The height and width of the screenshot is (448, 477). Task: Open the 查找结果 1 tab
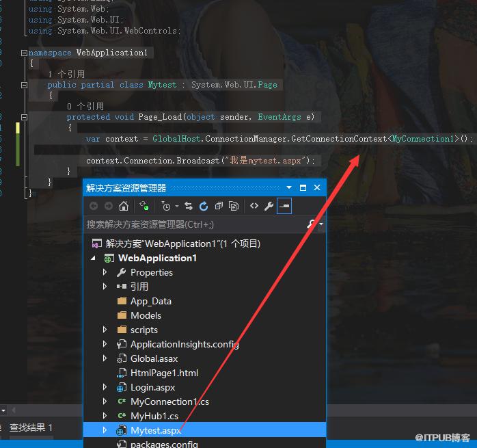(x=31, y=427)
